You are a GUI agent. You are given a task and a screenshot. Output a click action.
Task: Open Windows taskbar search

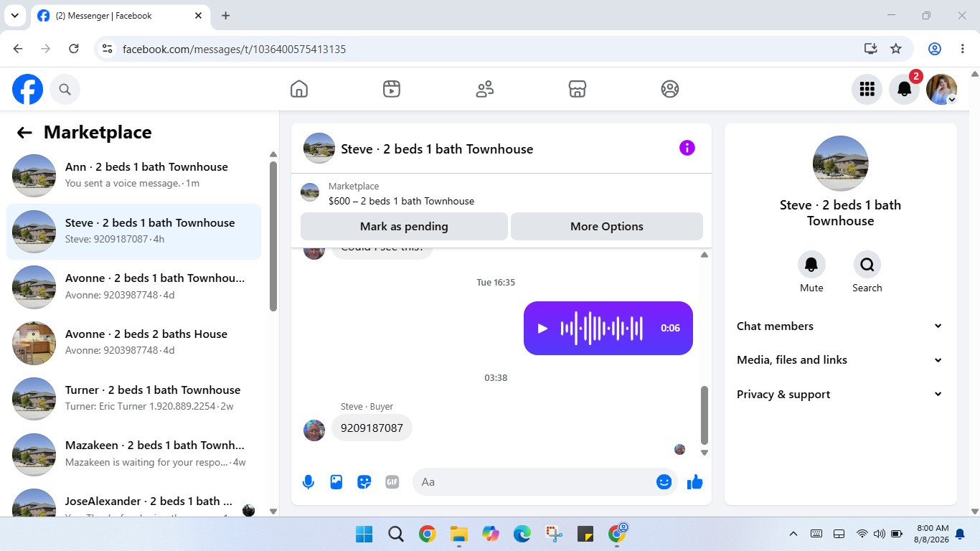[x=395, y=534]
